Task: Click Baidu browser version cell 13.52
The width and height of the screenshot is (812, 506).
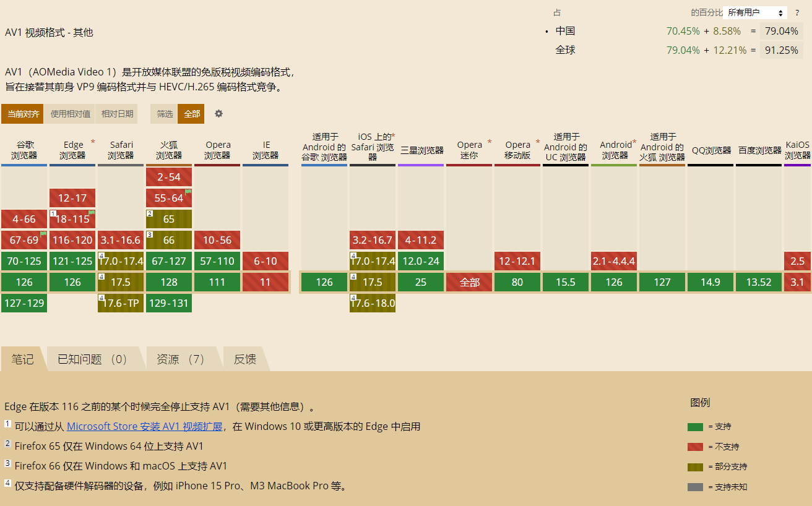Action: point(759,282)
